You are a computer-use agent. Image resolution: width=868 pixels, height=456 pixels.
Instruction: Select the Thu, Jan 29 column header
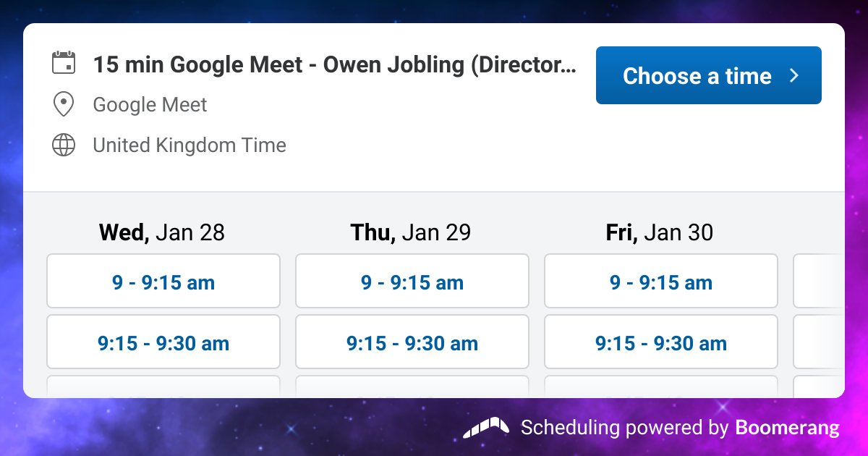click(410, 232)
